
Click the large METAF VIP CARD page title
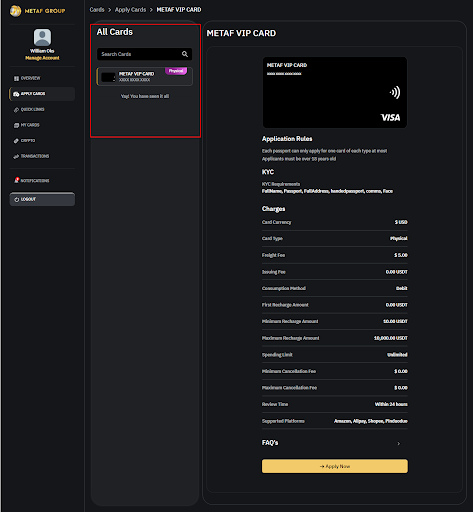click(241, 33)
